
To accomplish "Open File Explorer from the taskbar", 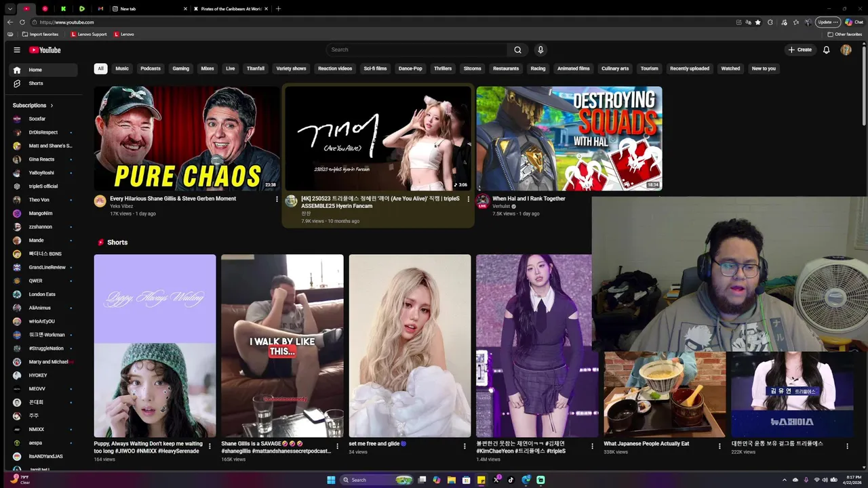I will [x=451, y=480].
